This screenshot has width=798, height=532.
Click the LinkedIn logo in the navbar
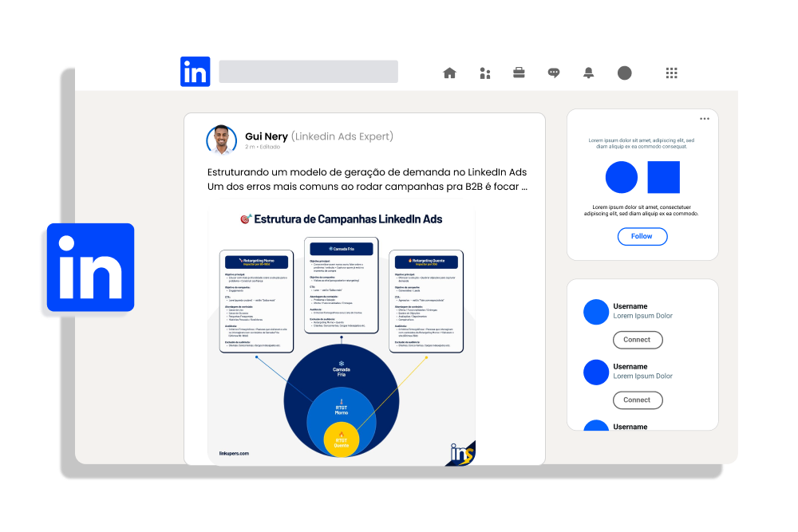click(x=195, y=71)
